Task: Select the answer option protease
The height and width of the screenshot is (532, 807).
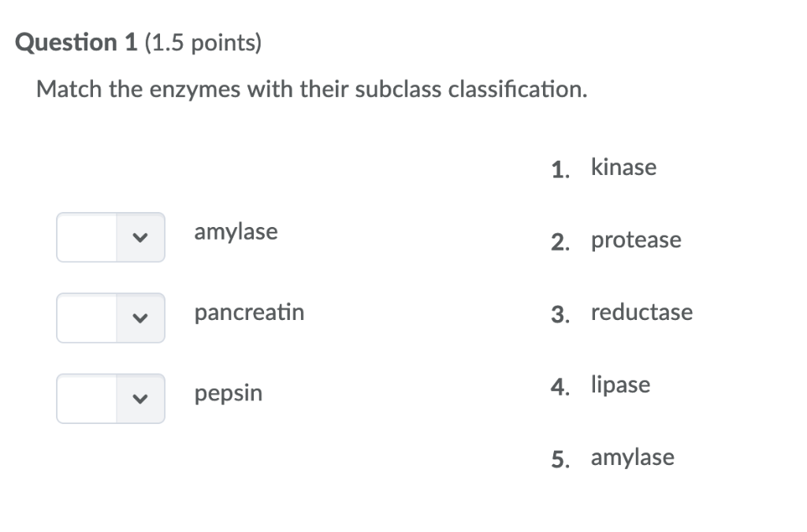Action: tap(636, 240)
